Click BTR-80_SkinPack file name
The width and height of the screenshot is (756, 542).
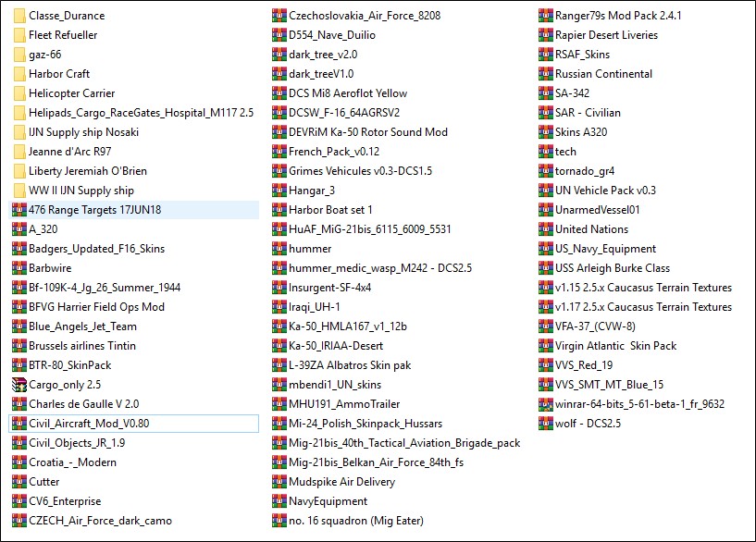click(x=70, y=365)
